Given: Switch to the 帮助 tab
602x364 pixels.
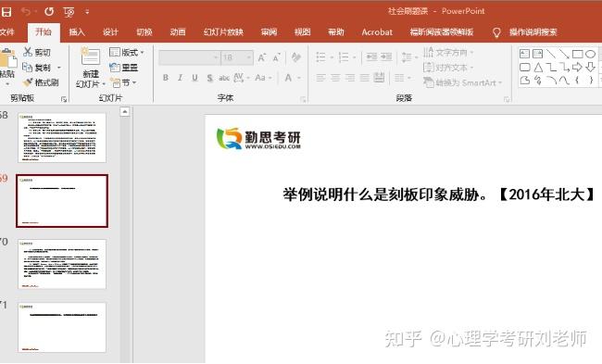Looking at the screenshot, I should pos(336,31).
